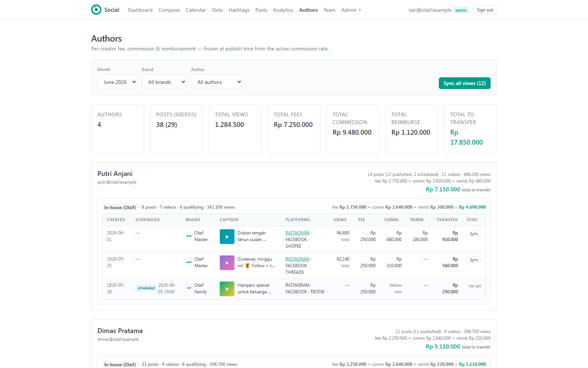Image resolution: width=588 pixels, height=368 pixels.
Task: Click the Total Views card 1.284.500
Action: 235,129
